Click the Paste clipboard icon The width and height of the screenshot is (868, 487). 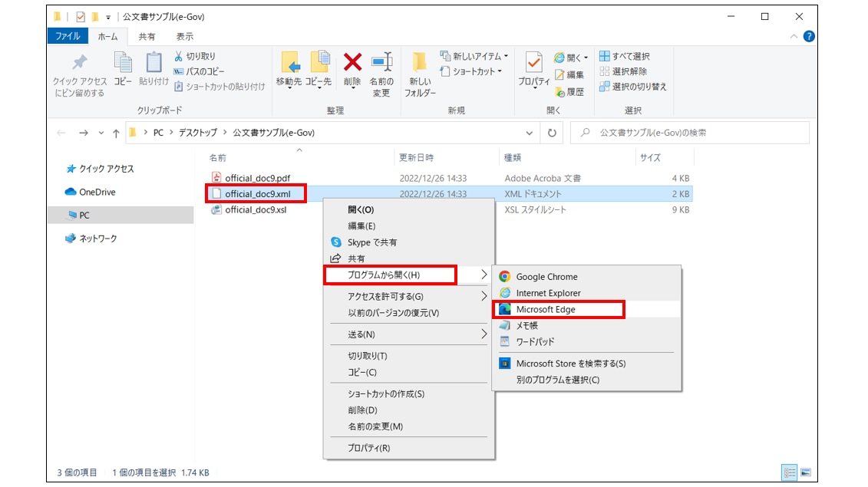(x=154, y=64)
